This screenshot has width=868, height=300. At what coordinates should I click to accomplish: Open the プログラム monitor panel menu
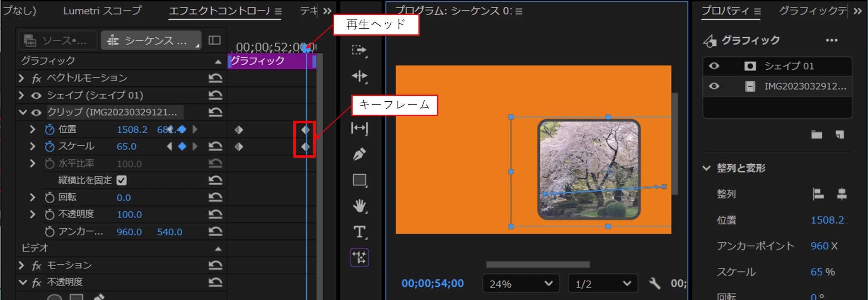519,11
